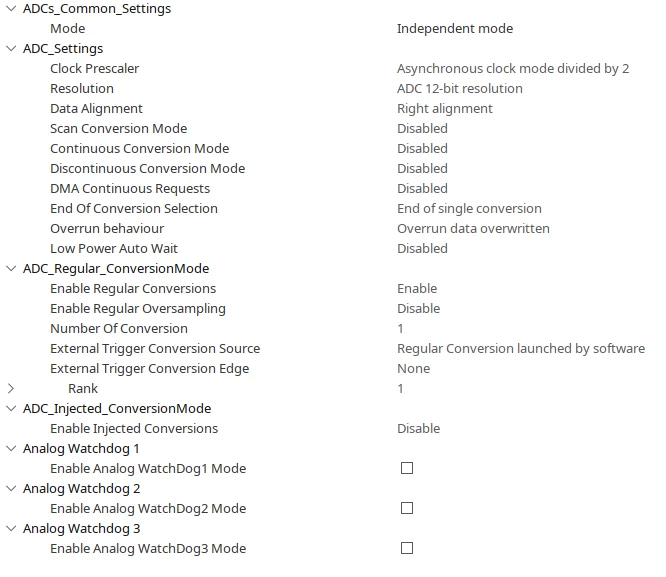
Task: Collapse the ADCs_Common_Settings section
Action: point(11,8)
